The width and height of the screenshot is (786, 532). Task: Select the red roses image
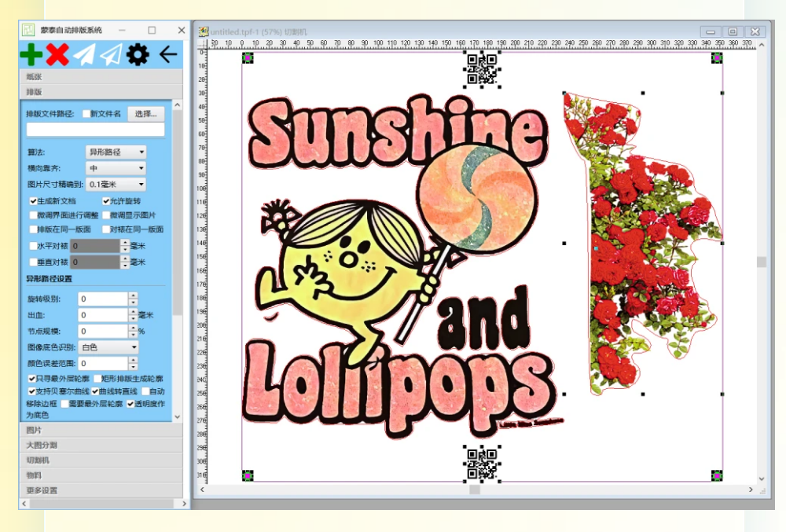tap(641, 244)
